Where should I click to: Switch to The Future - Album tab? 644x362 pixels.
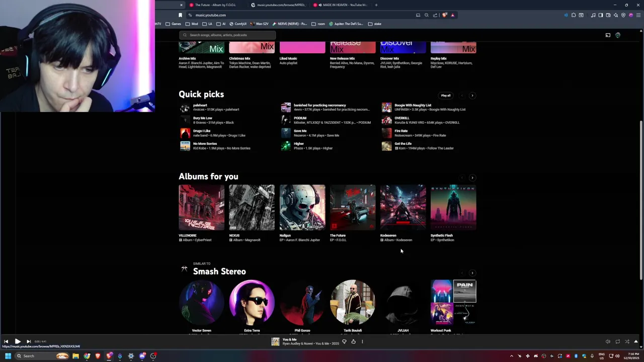[215, 5]
